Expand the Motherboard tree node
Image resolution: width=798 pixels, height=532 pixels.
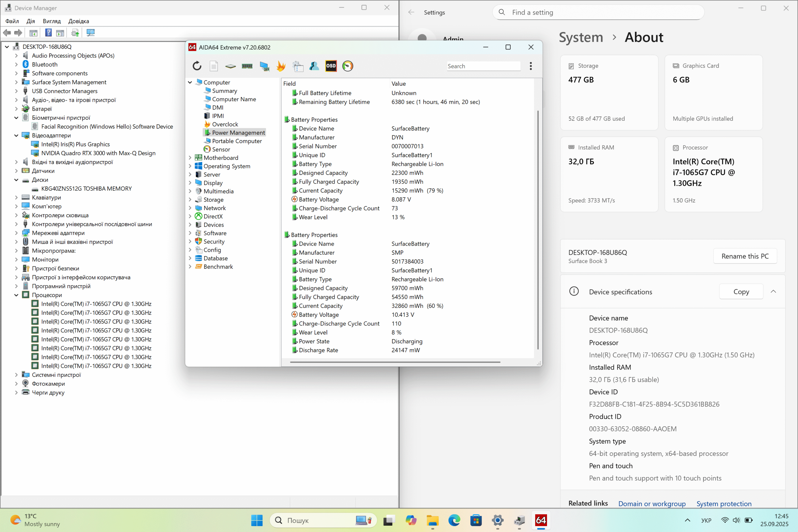pos(190,158)
